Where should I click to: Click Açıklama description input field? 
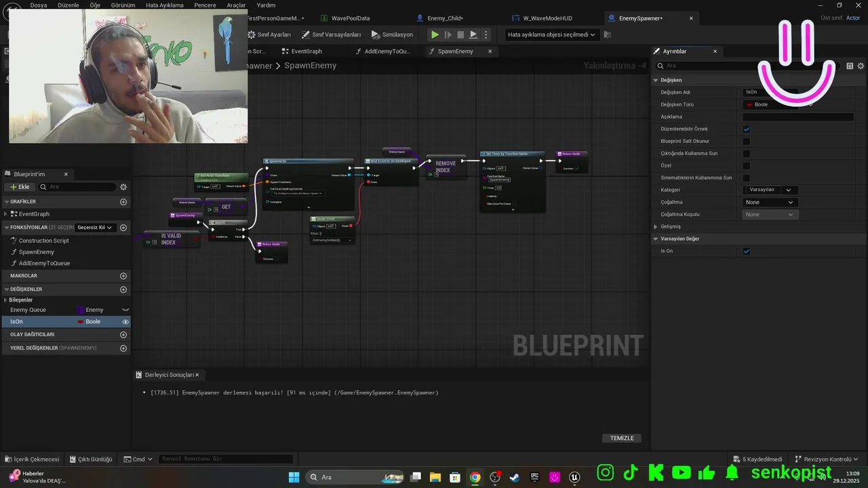(798, 117)
